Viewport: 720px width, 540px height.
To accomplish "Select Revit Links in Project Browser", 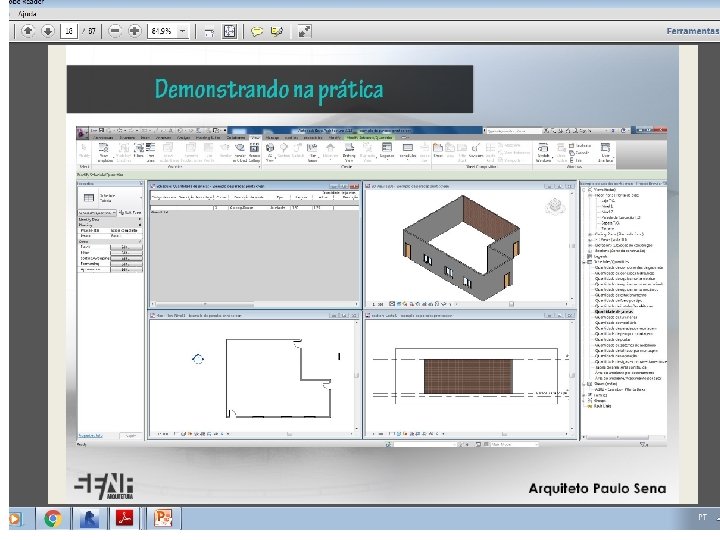I will pyautogui.click(x=602, y=406).
